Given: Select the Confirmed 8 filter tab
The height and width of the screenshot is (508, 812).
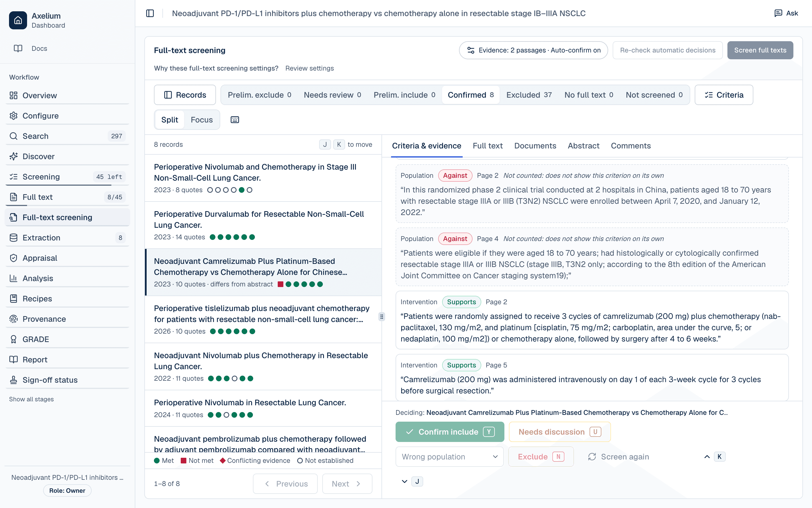Looking at the screenshot, I should click(x=471, y=95).
